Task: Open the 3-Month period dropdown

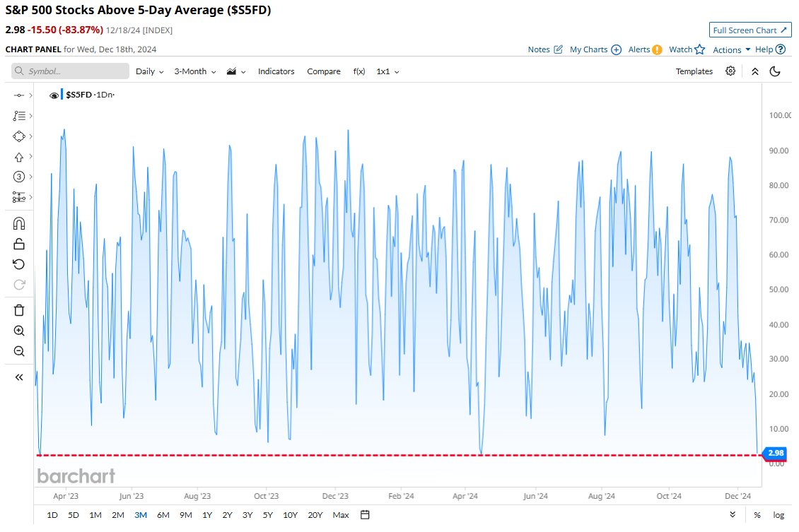Action: (195, 71)
